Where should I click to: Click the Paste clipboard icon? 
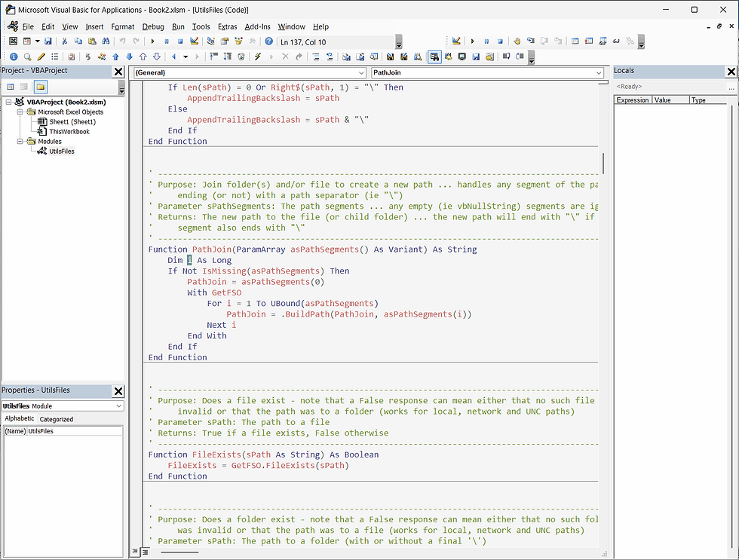pos(92,41)
